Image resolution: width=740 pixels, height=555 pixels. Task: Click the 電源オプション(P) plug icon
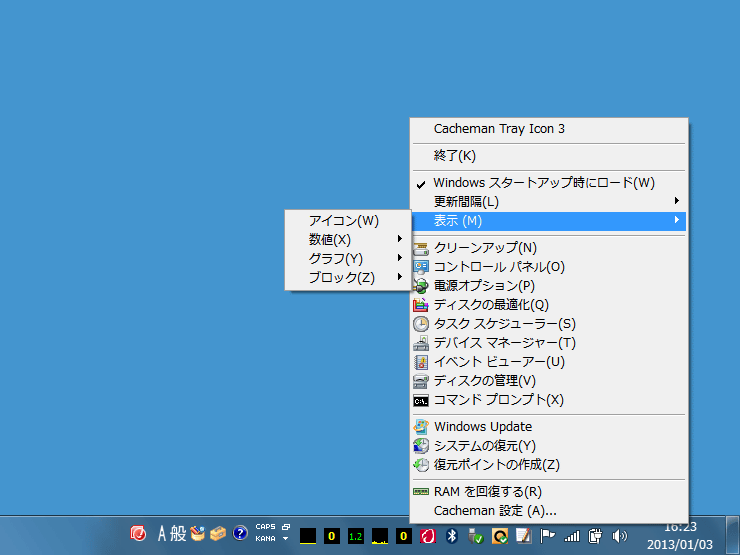[420, 286]
